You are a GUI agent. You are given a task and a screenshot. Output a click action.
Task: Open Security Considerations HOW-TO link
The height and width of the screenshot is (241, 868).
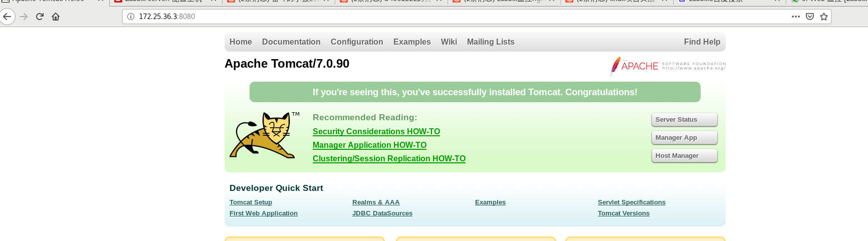[x=376, y=132]
